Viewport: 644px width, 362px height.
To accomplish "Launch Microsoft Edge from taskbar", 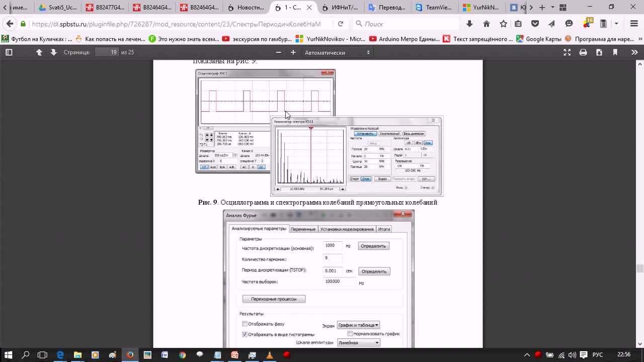I will (60, 355).
